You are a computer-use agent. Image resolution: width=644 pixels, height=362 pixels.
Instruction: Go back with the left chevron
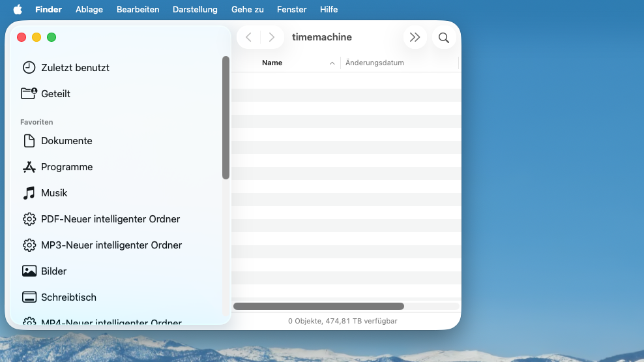248,38
